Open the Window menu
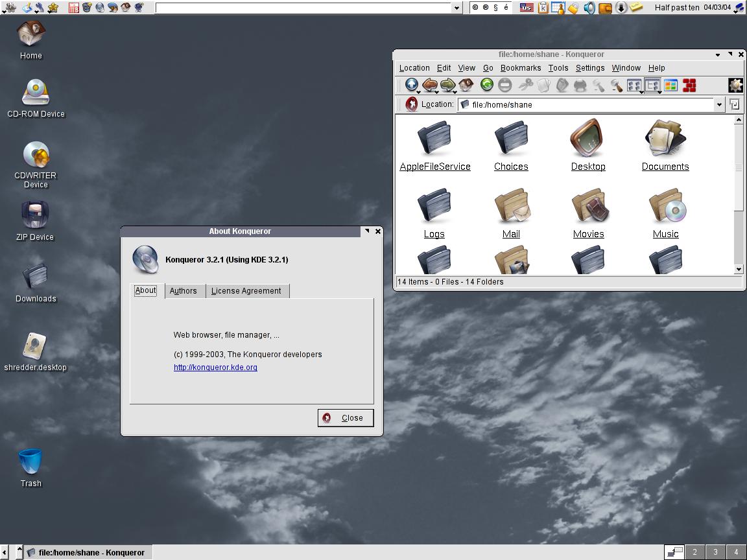747x560 pixels. pos(626,67)
